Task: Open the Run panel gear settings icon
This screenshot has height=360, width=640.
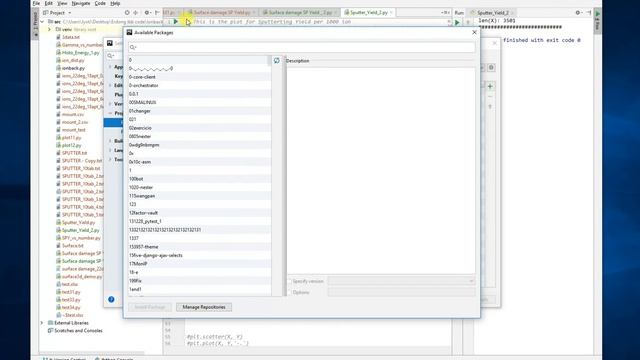Action: 578,13
